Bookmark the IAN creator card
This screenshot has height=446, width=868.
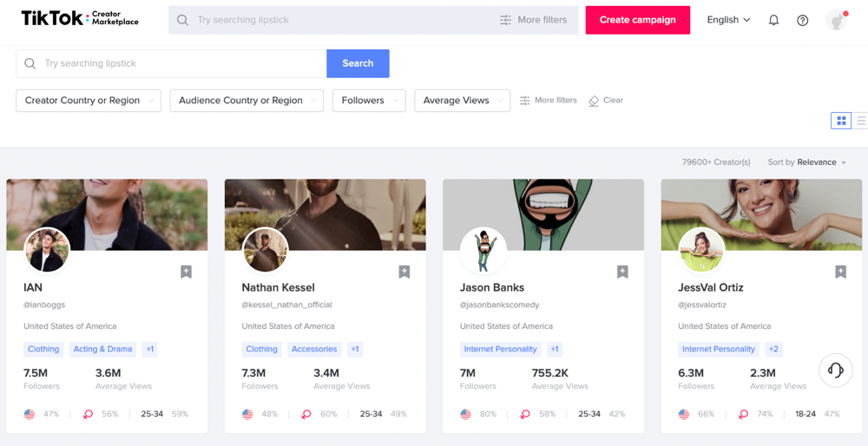[x=186, y=272]
